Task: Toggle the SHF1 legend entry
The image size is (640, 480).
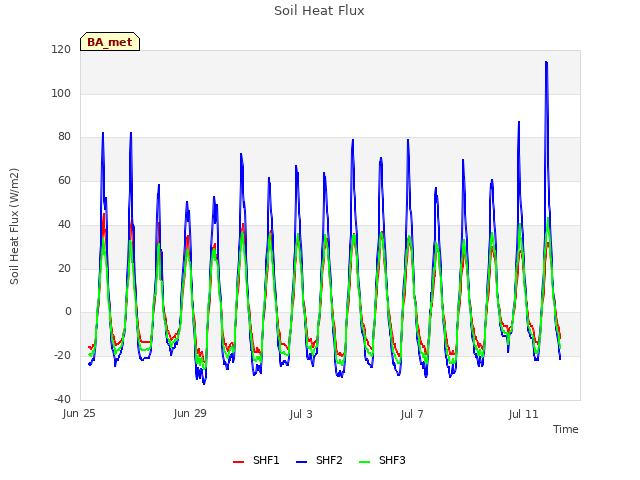Action: point(256,460)
